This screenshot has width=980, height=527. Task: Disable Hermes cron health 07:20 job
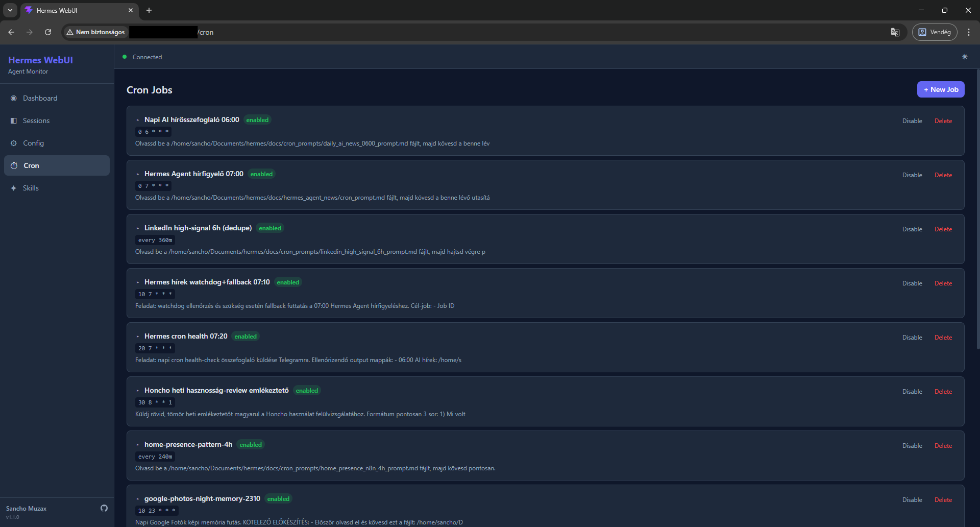tap(912, 338)
